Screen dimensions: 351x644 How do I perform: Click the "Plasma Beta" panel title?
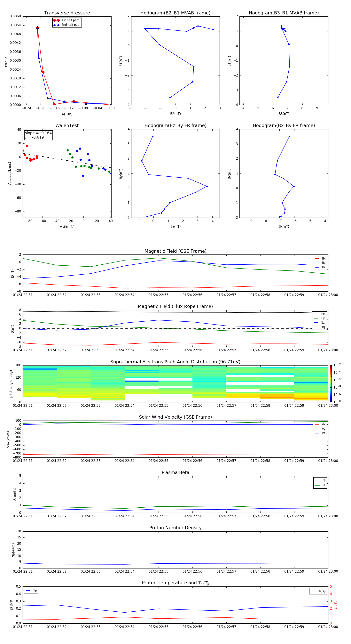click(175, 472)
